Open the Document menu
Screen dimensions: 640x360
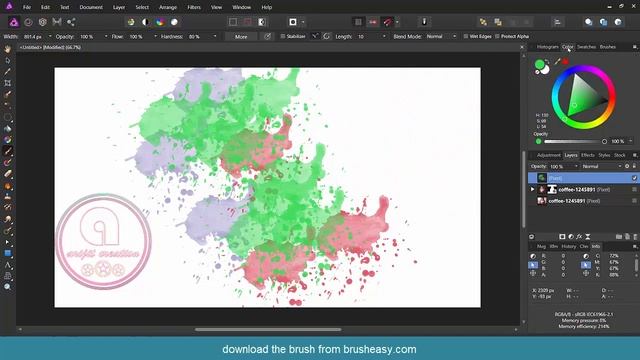pyautogui.click(x=91, y=7)
